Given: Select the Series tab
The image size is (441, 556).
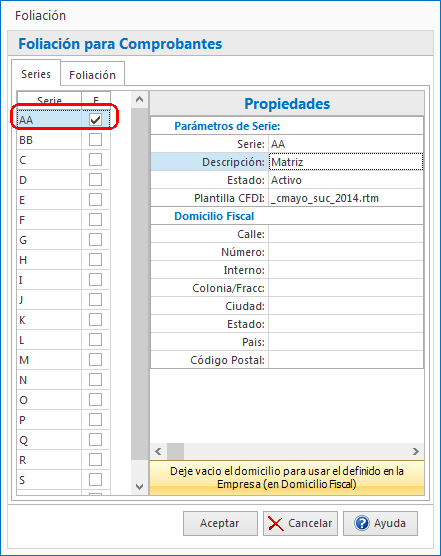Looking at the screenshot, I should pyautogui.click(x=36, y=73).
